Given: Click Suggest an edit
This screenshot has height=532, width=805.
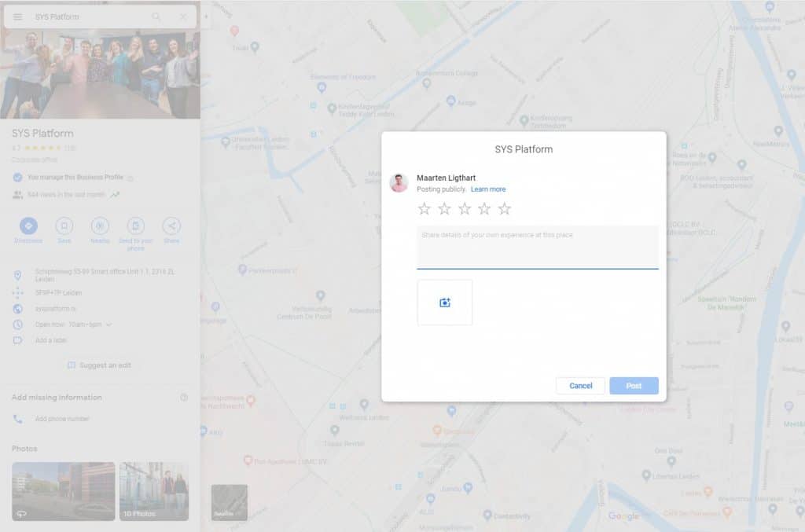Looking at the screenshot, I should tap(100, 365).
